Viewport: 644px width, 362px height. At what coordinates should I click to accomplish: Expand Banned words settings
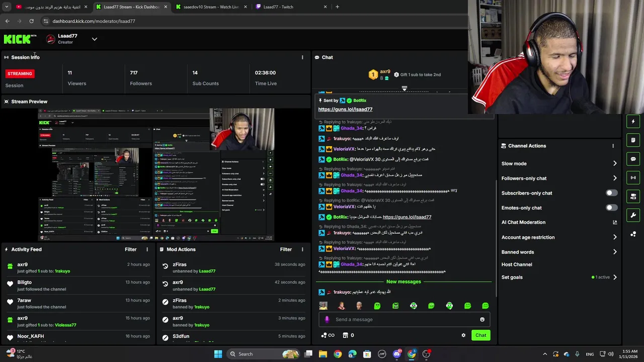(615, 252)
